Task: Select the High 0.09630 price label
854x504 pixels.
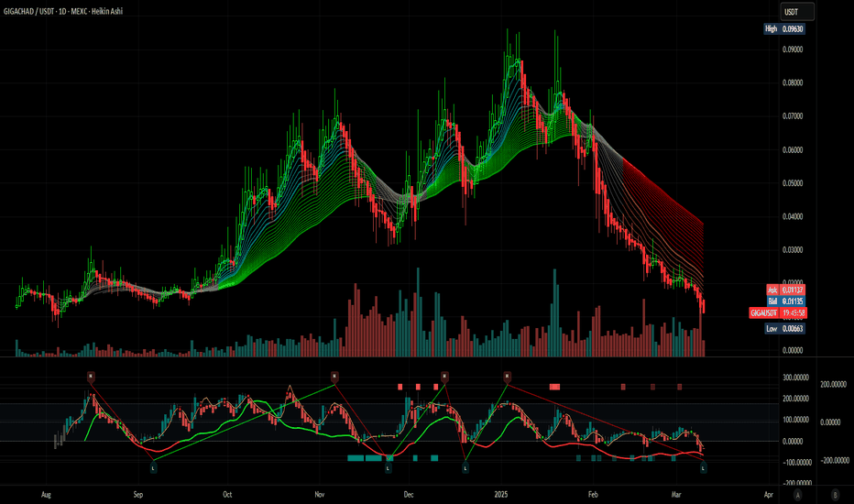Action: click(x=784, y=29)
